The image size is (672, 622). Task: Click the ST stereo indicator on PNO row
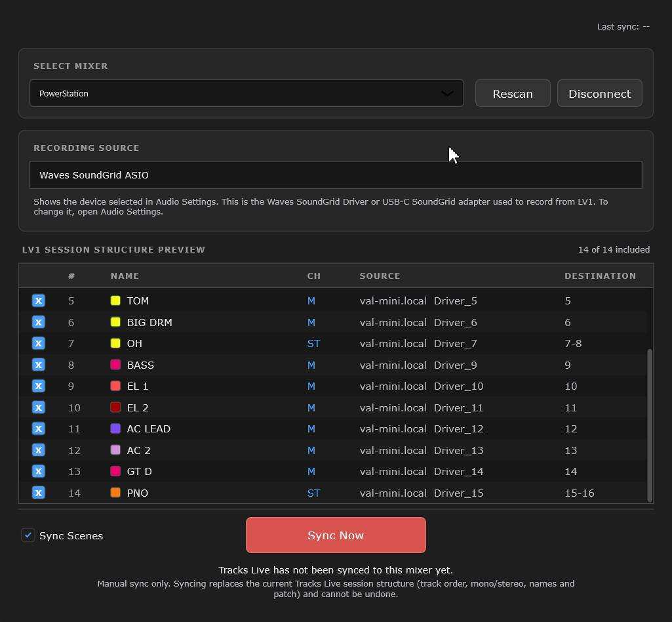(x=313, y=493)
